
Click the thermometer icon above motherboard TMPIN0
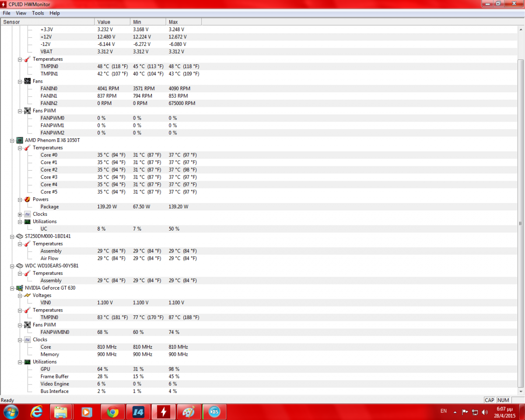pyautogui.click(x=27, y=59)
